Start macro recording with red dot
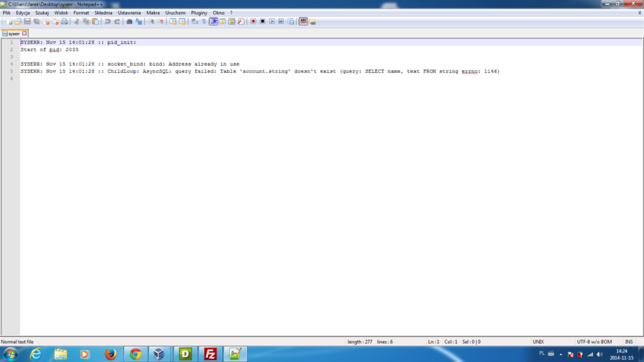Screen dimensions: 644x362 (x=253, y=22)
